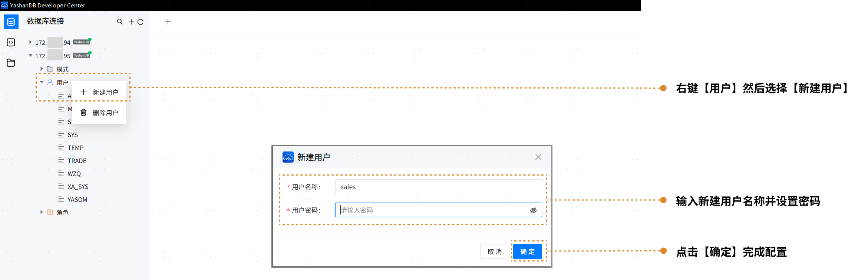This screenshot has width=868, height=280.
Task: Open the SQL code editor sidebar icon
Action: click(11, 43)
